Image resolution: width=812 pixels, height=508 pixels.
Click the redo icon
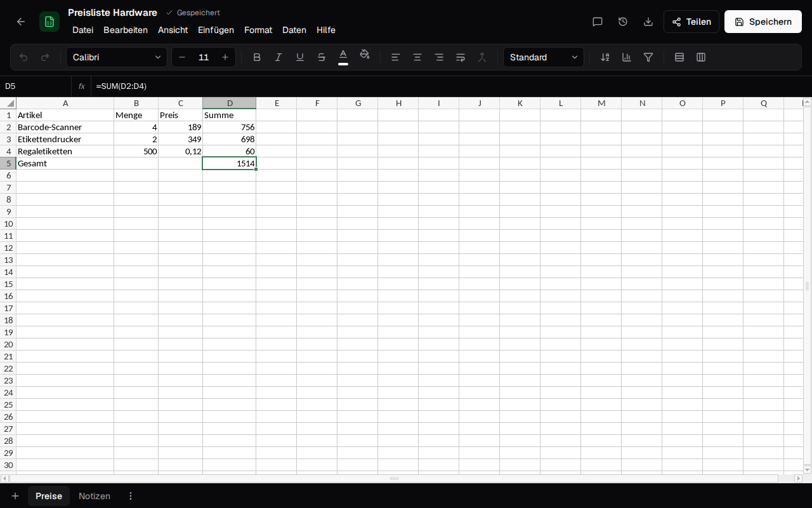45,57
